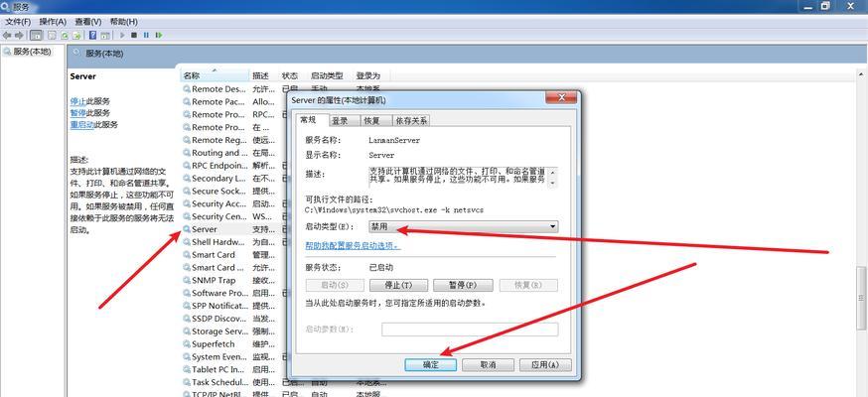868x397 pixels.
Task: Sort the list by the 描述 column header
Action: coord(264,75)
